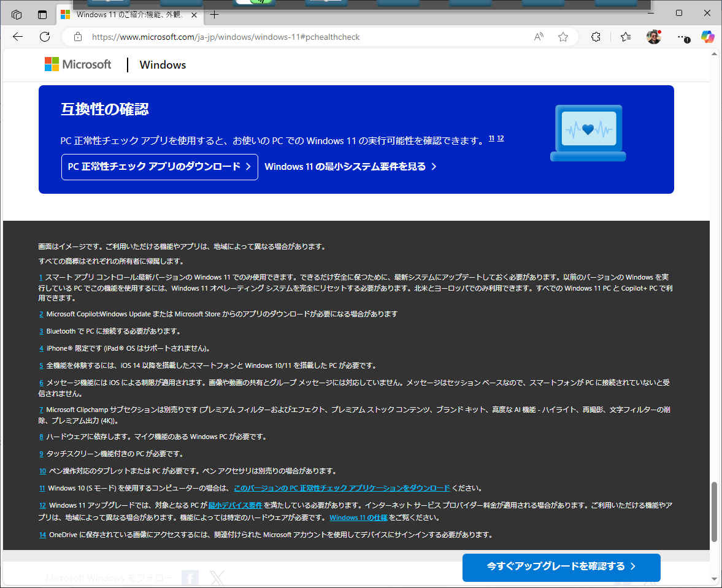Click the PC 正常性チェック アプリのダウンロード button

coord(159,167)
